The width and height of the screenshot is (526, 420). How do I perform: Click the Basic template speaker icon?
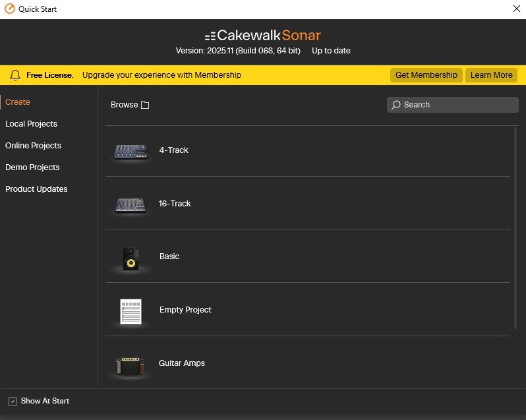point(131,258)
